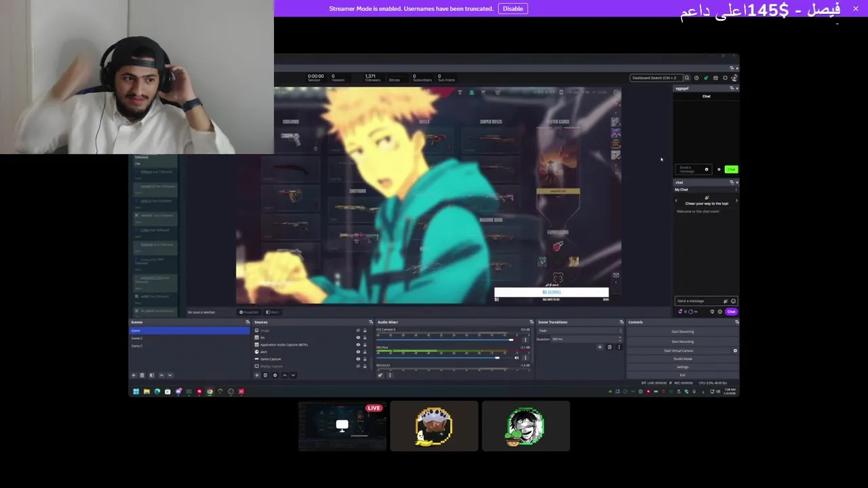This screenshot has width=868, height=488.
Task: Disable Streamer Mode in the purple banner
Action: [513, 8]
